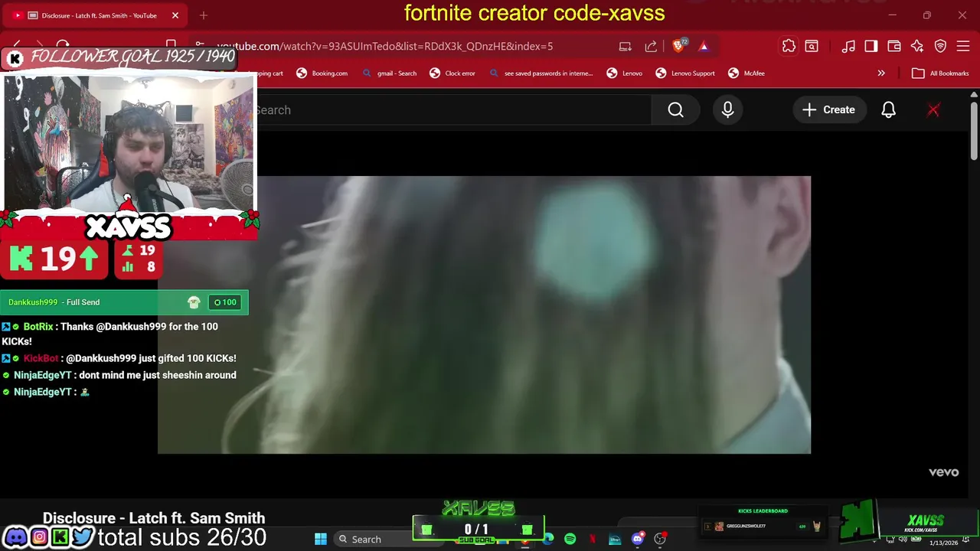Click the Discord icon in stream overlay

tap(15, 537)
